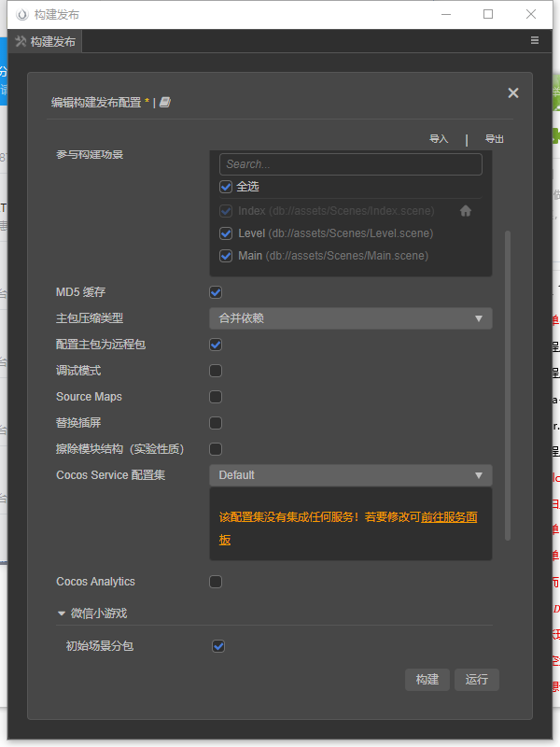Click 导出 to export configuration

coord(494,138)
